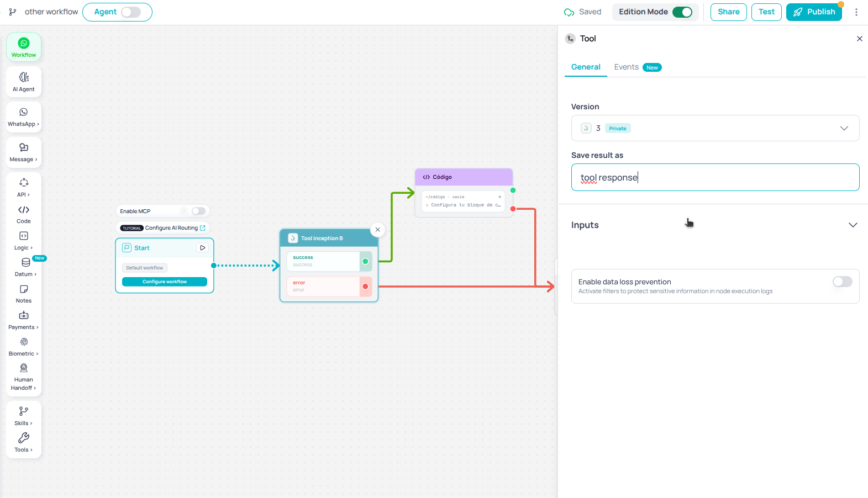868x498 pixels.
Task: Open the WhatsApp blocks menu
Action: click(24, 117)
